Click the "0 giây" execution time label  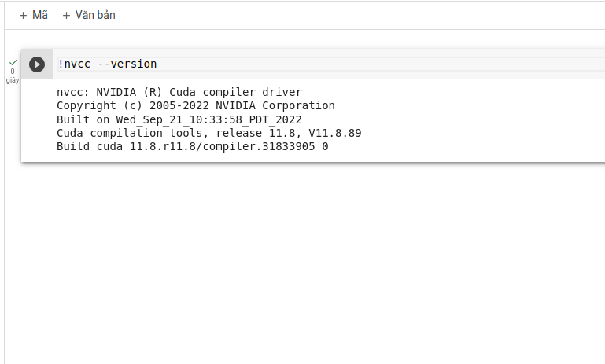point(13,75)
